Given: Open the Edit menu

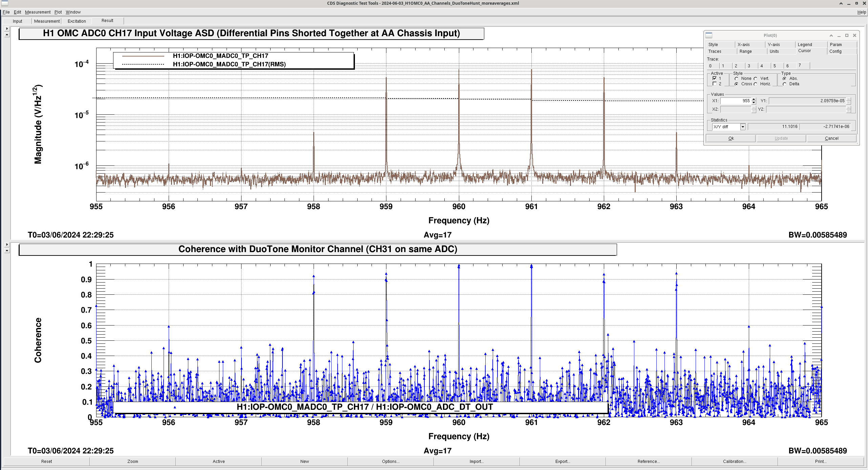Looking at the screenshot, I should point(17,12).
